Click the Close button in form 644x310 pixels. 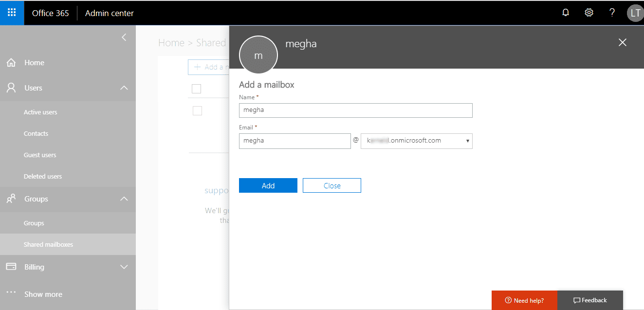click(332, 185)
